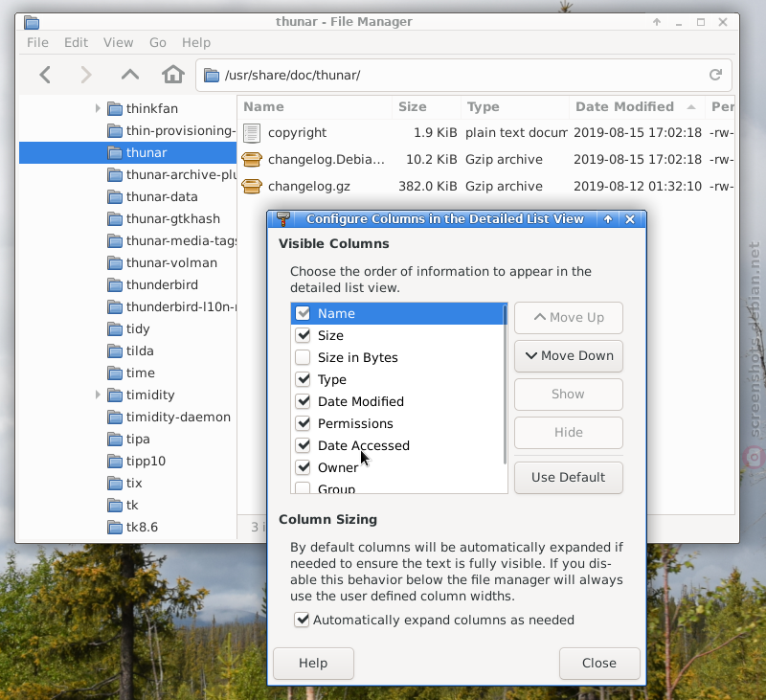Select the time folder in the tree
This screenshot has height=700, width=766.
[140, 373]
